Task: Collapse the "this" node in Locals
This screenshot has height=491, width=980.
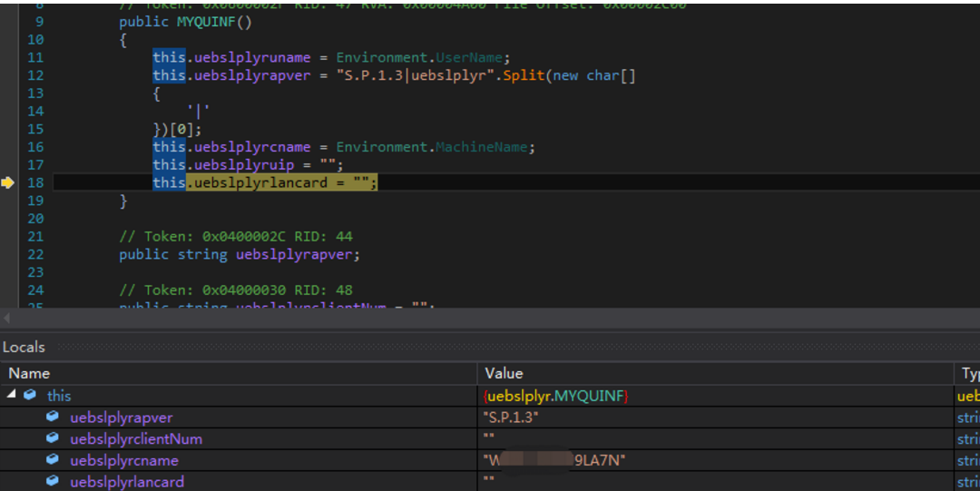Action: pyautogui.click(x=12, y=396)
